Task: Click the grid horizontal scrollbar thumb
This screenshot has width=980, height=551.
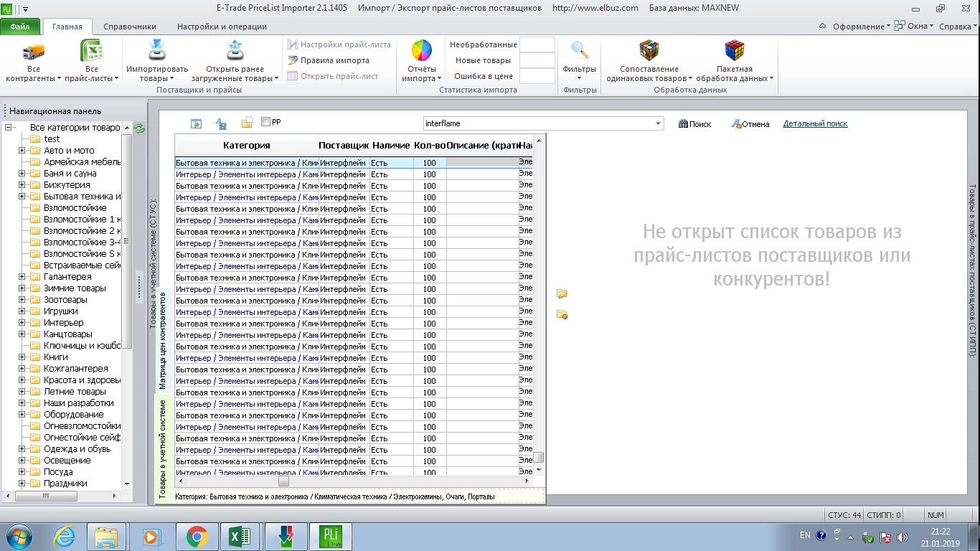Action: 283,481
